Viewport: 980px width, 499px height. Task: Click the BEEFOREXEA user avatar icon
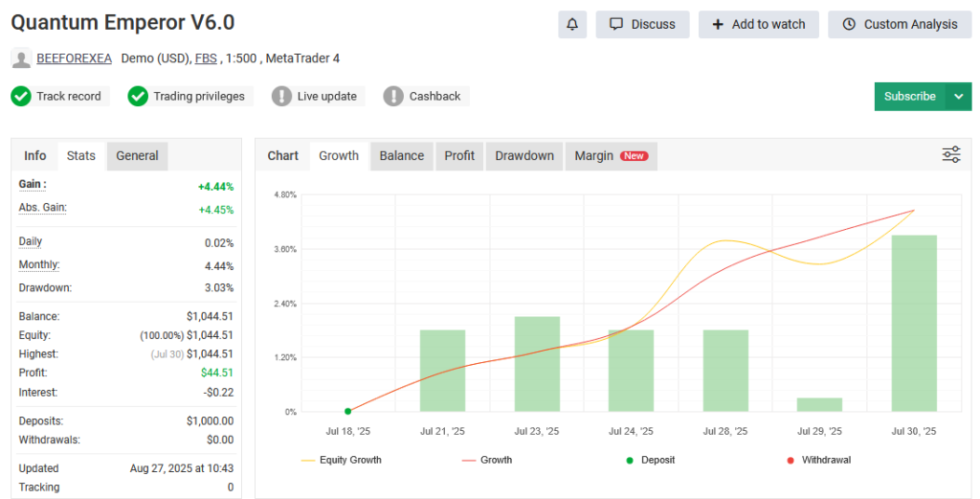[21, 58]
